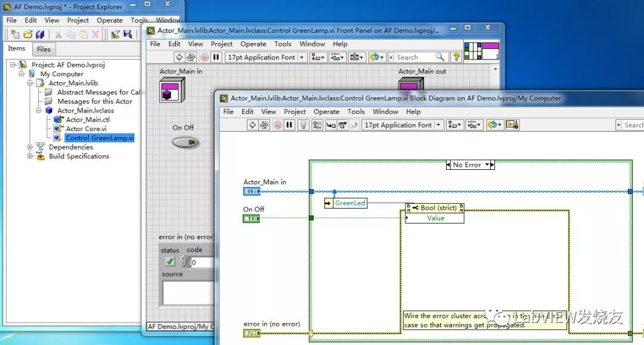Click context help question mark icon
Image resolution: width=644 pixels, height=345 pixels.
456,57
